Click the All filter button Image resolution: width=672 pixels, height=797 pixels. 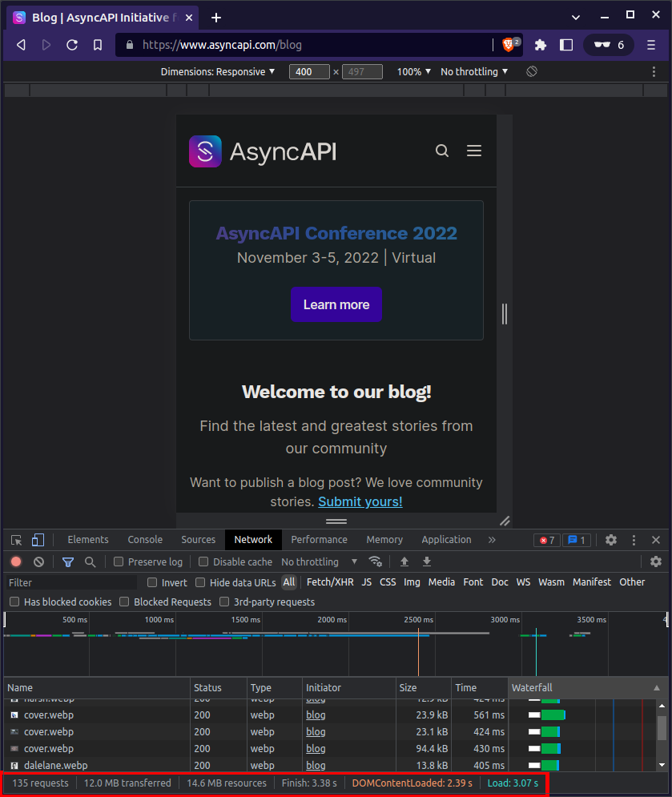pos(289,582)
